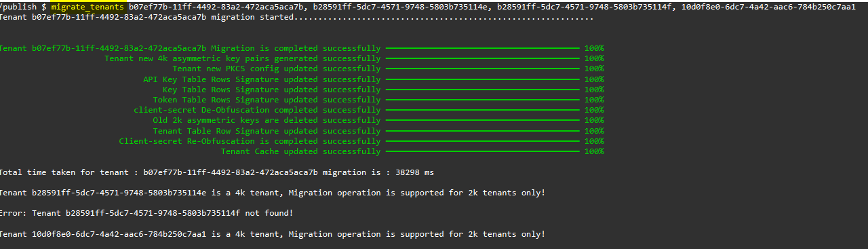Click the highlighted migrate_tenants command
The image size is (868, 249).
[x=87, y=6]
